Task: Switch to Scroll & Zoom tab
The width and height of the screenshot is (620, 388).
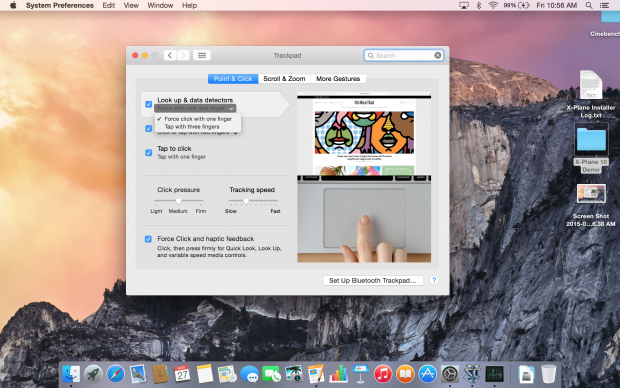Action: click(284, 79)
